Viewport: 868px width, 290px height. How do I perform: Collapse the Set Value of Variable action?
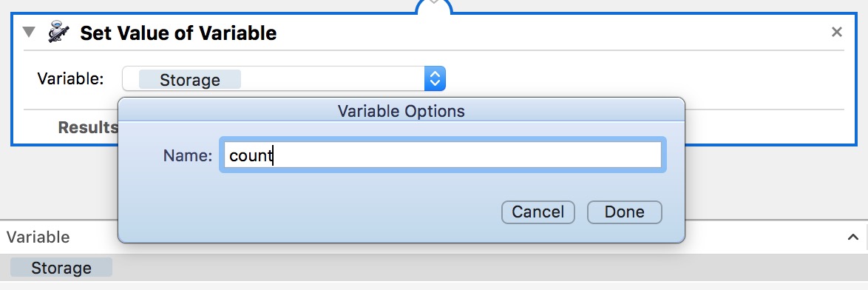coord(29,32)
